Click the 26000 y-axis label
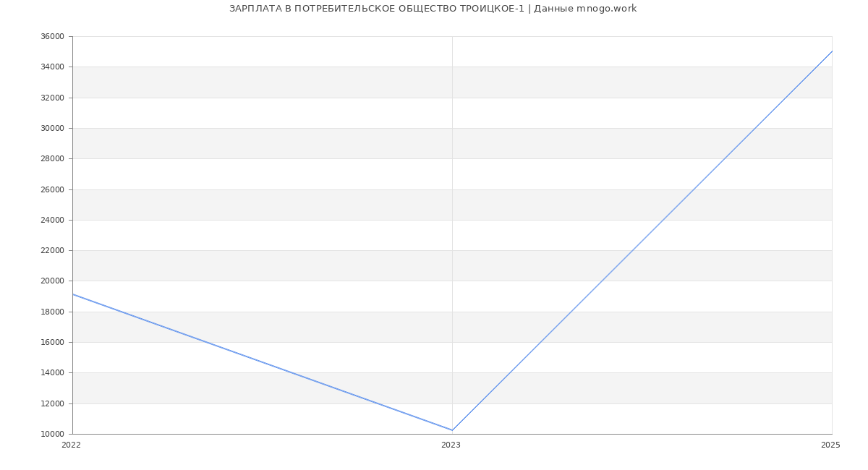The height and width of the screenshot is (470, 868). tap(53, 189)
